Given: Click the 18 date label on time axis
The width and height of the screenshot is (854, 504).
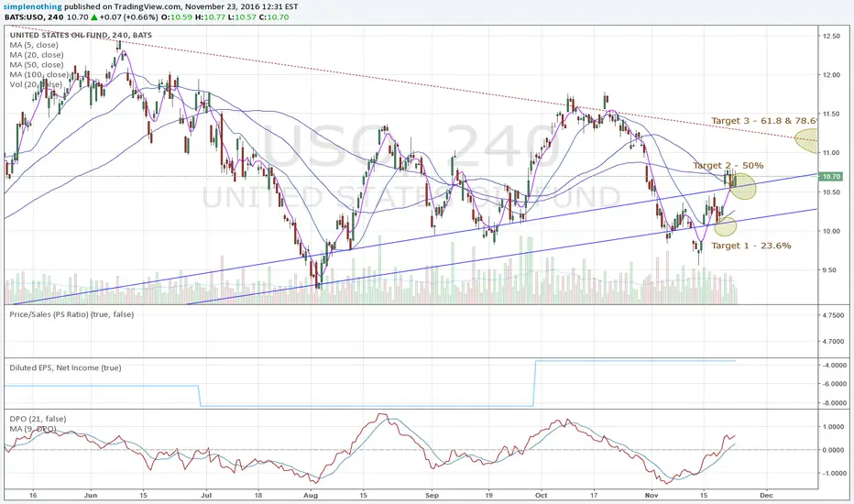Looking at the screenshot, I should [258, 495].
